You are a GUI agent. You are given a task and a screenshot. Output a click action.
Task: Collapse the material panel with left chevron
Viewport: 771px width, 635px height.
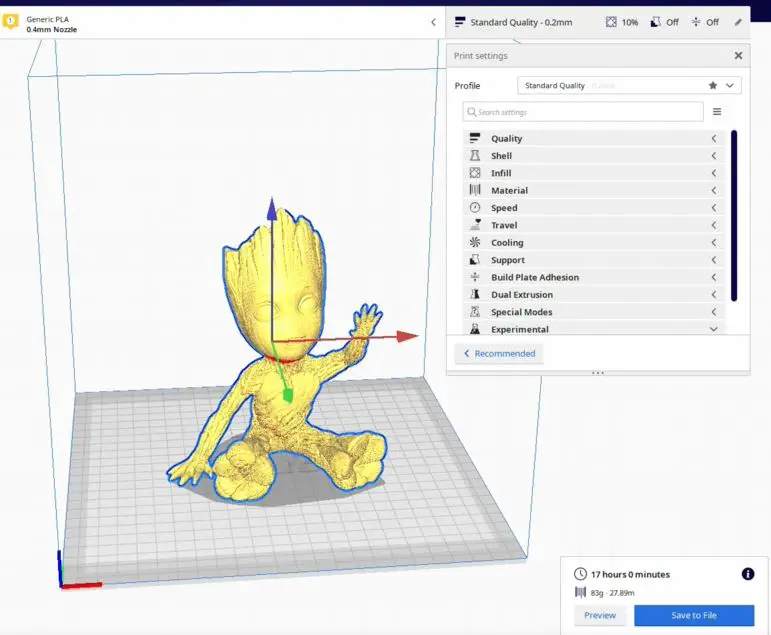433,22
